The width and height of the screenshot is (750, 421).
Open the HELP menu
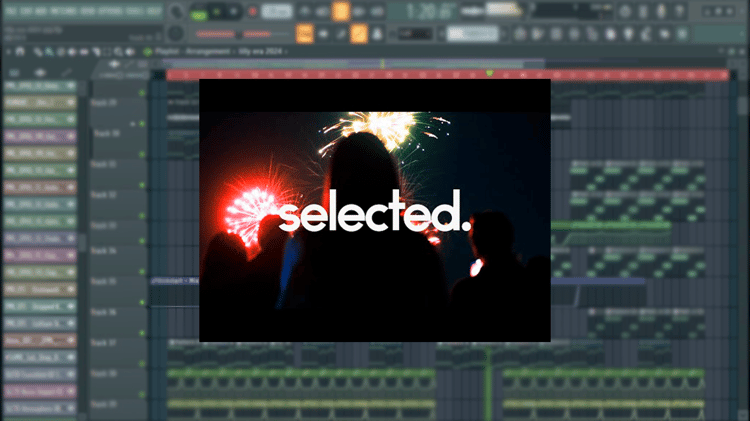point(154,11)
